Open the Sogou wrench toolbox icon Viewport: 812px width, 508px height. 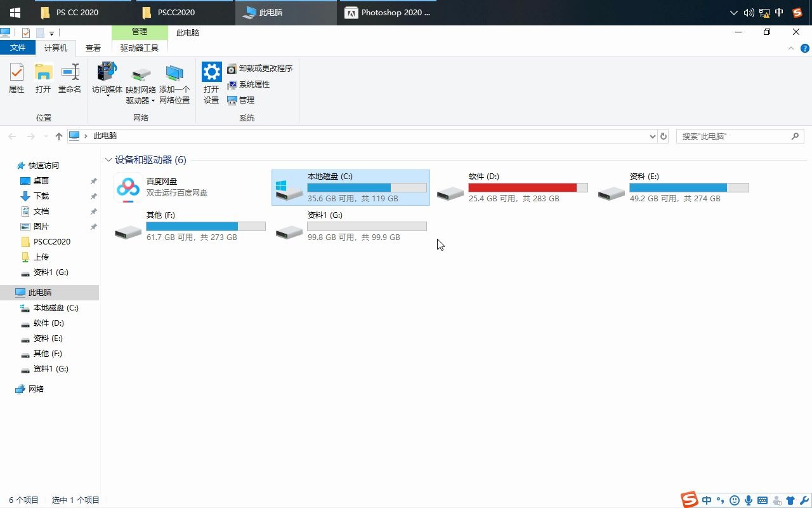coord(804,500)
